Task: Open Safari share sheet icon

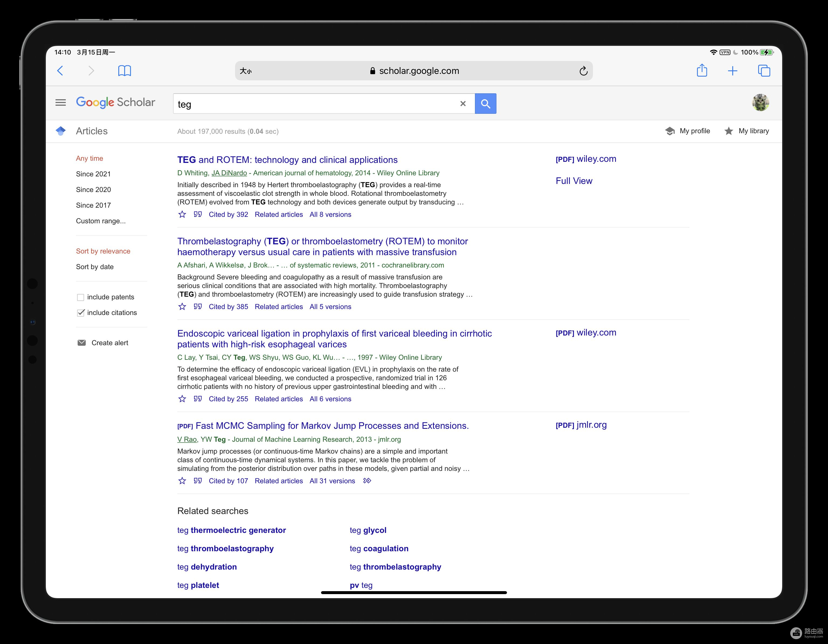Action: 702,71
